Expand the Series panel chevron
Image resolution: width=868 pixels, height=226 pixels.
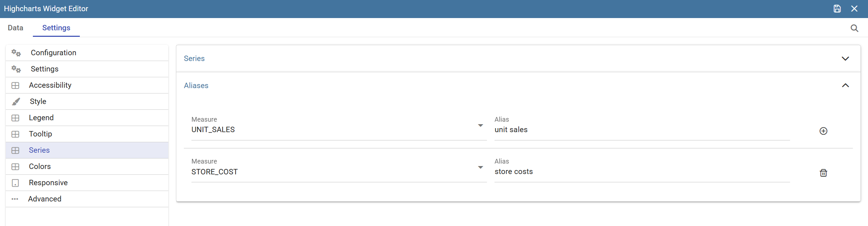coord(845,58)
